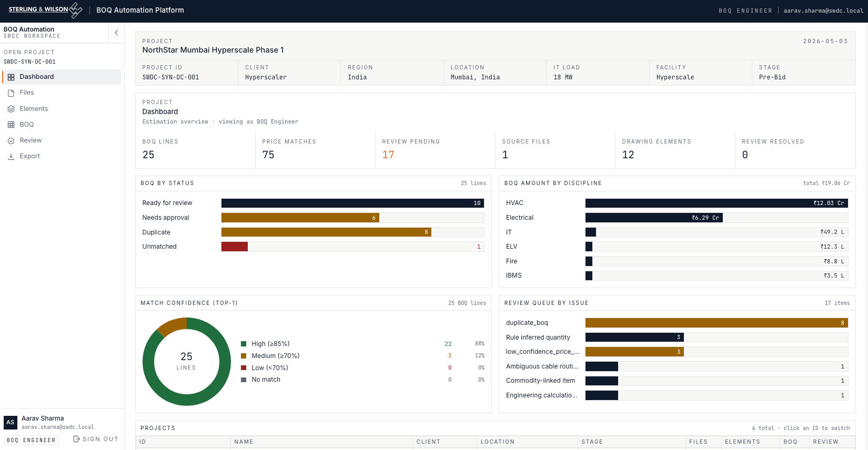This screenshot has height=450, width=868.
Task: Click the Aarav Sharma name in sidebar
Action: pyautogui.click(x=43, y=418)
